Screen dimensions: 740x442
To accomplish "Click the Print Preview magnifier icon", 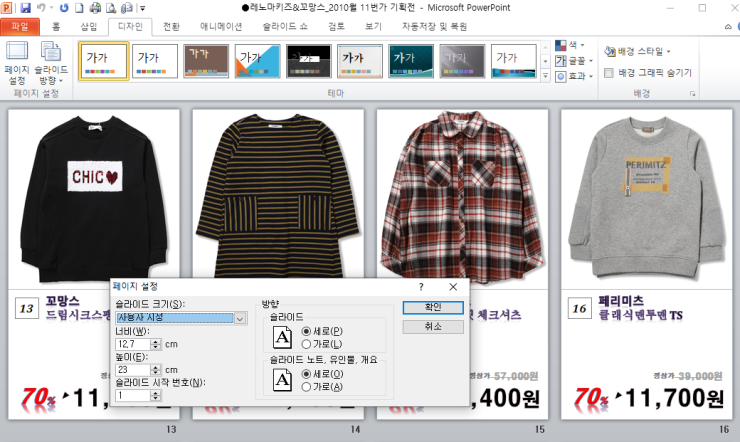I will coord(111,8).
